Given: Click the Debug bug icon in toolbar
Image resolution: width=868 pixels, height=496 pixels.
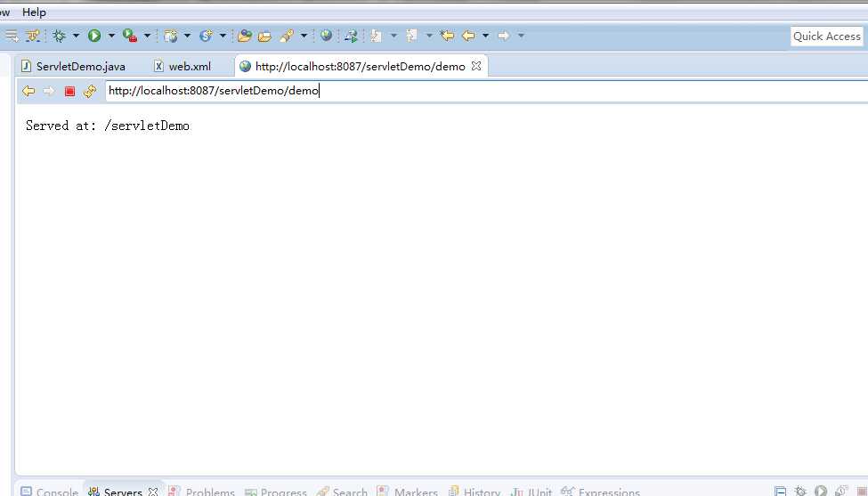Looking at the screenshot, I should (60, 36).
